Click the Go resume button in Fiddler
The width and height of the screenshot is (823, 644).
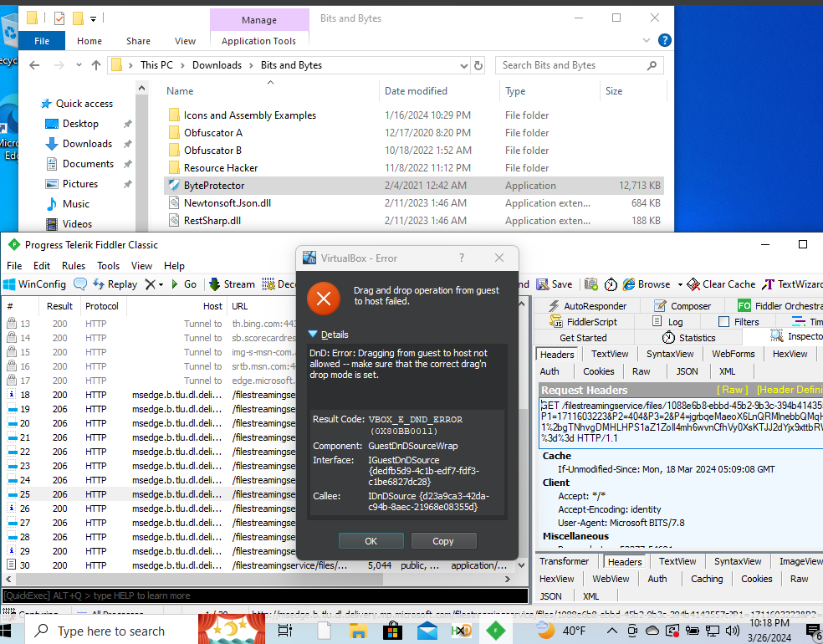184,284
